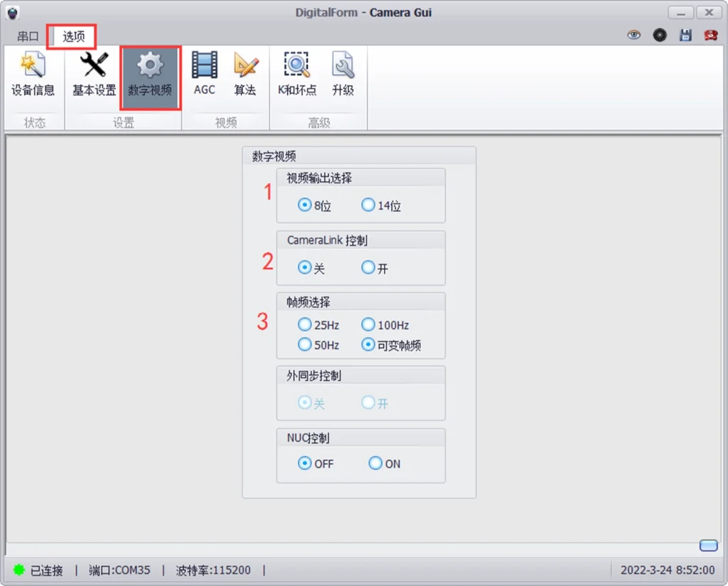
Task: Turn on CameraLink control
Action: click(368, 267)
